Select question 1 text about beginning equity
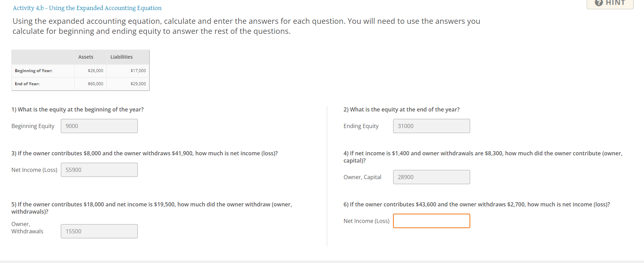This screenshot has width=644, height=263. (78, 109)
